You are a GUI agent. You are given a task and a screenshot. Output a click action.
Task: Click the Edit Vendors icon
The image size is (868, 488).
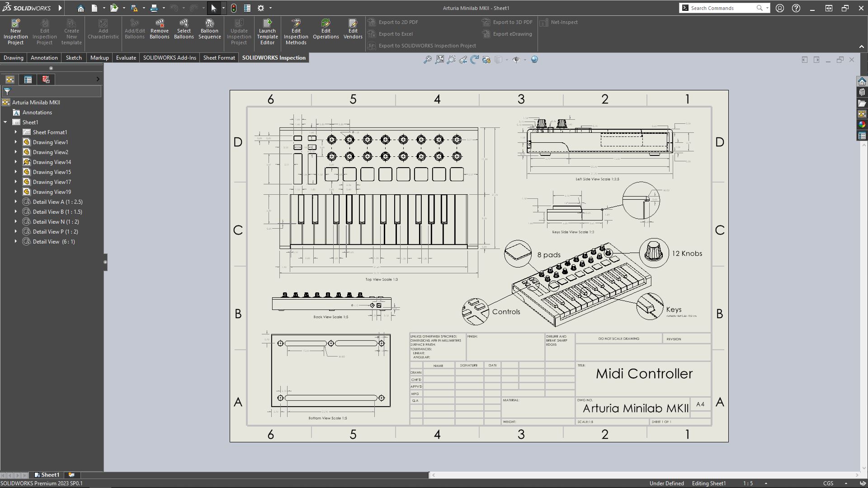tap(353, 30)
